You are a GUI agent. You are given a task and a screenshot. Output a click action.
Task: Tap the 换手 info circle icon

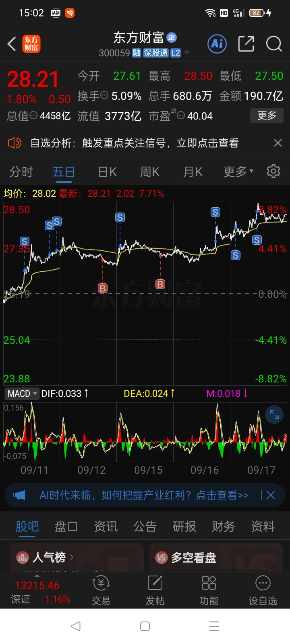104,95
